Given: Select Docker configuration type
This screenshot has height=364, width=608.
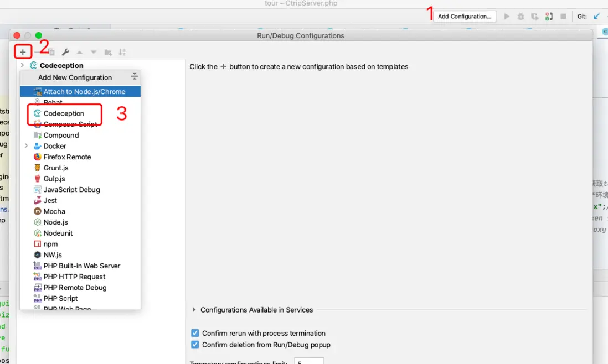Looking at the screenshot, I should click(x=80, y=146).
